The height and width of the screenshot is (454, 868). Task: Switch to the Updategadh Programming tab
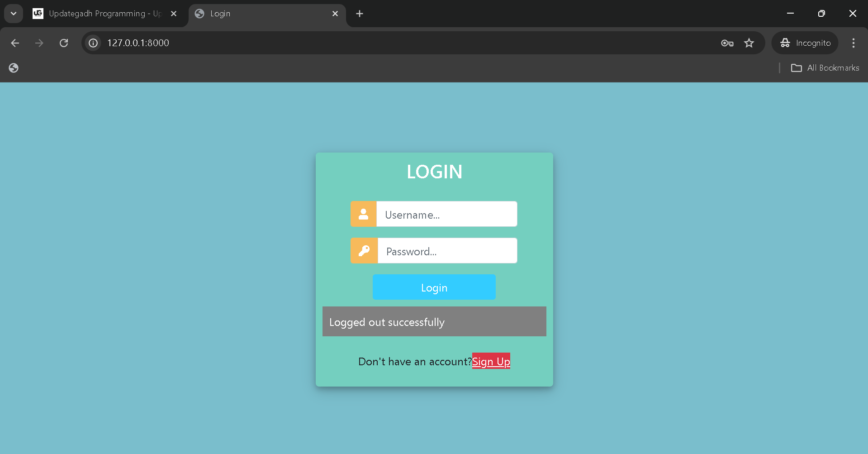tap(100, 14)
